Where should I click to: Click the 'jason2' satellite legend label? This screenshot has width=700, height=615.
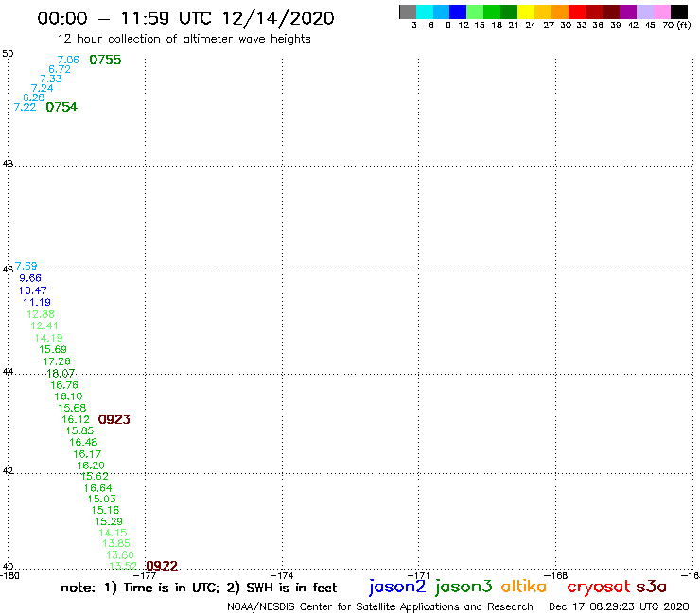point(397,587)
